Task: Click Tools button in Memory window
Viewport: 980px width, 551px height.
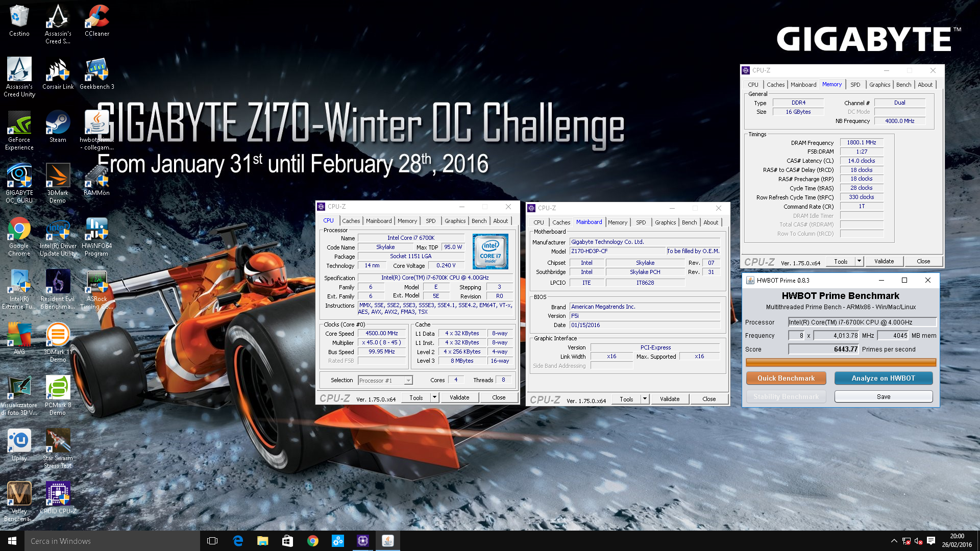Action: pyautogui.click(x=841, y=261)
